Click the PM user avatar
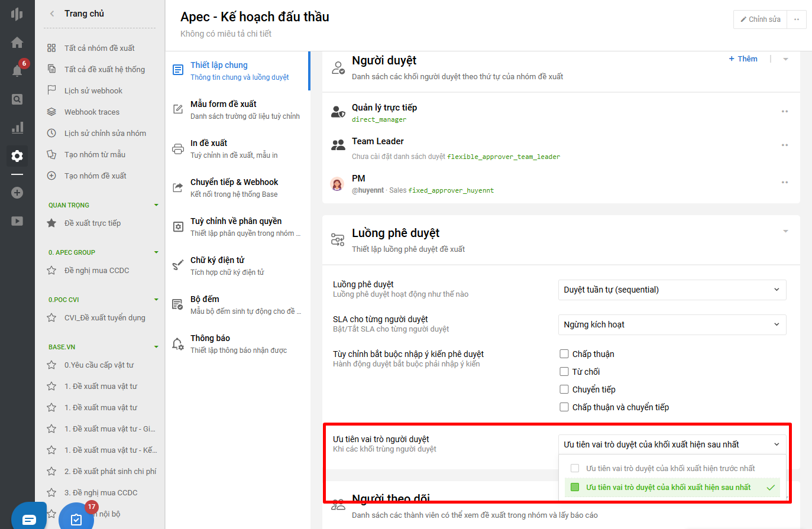This screenshot has width=812, height=529. pos(337,184)
